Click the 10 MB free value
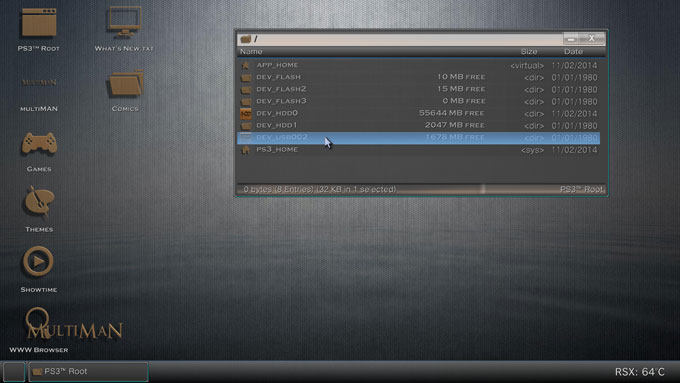The height and width of the screenshot is (383, 680). click(461, 77)
